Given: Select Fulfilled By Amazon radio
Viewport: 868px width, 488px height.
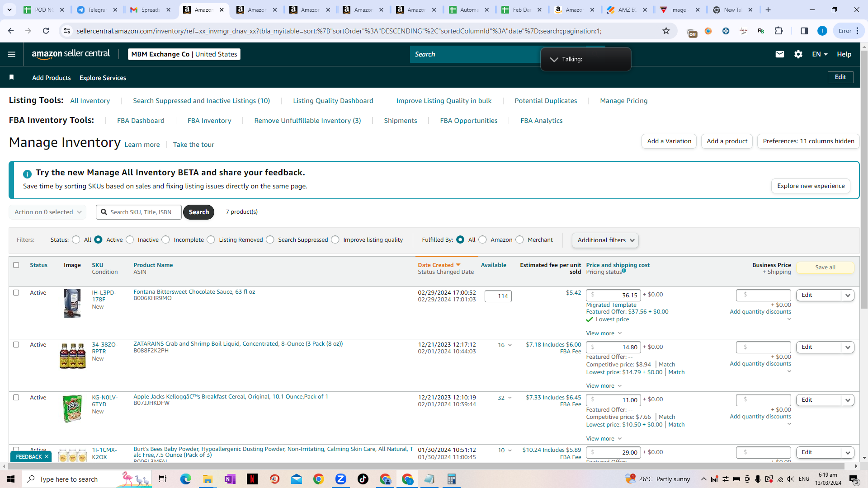Looking at the screenshot, I should [483, 240].
